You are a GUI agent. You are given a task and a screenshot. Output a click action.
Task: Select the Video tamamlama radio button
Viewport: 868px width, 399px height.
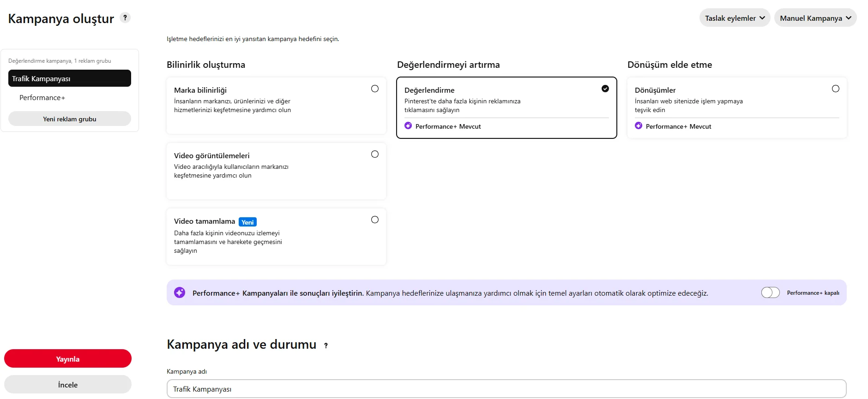375,220
